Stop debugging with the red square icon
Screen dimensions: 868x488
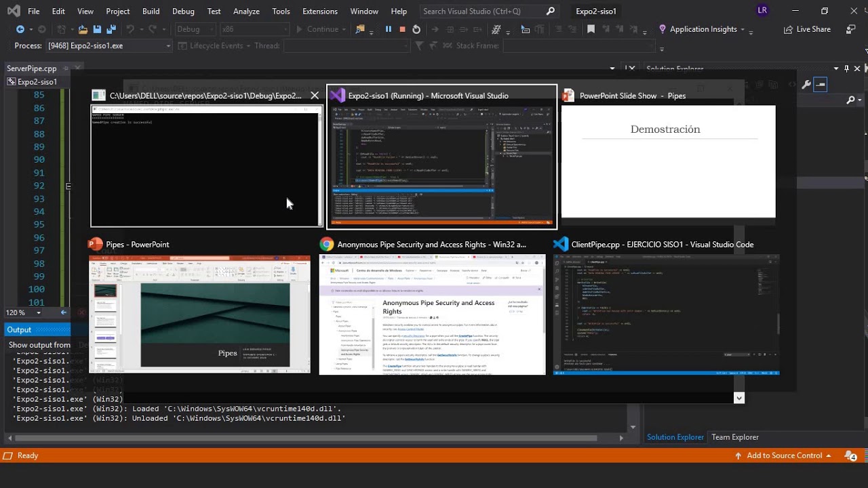(x=402, y=29)
